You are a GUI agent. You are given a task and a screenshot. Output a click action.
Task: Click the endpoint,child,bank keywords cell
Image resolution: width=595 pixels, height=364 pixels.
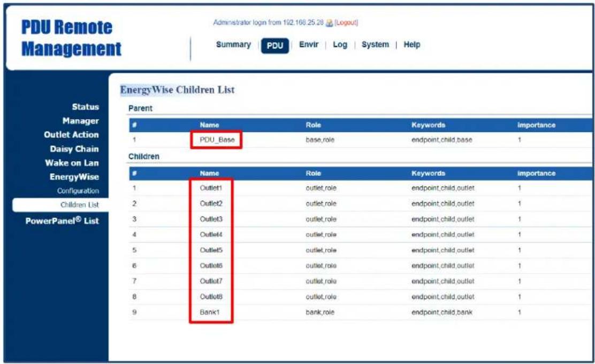(x=441, y=313)
